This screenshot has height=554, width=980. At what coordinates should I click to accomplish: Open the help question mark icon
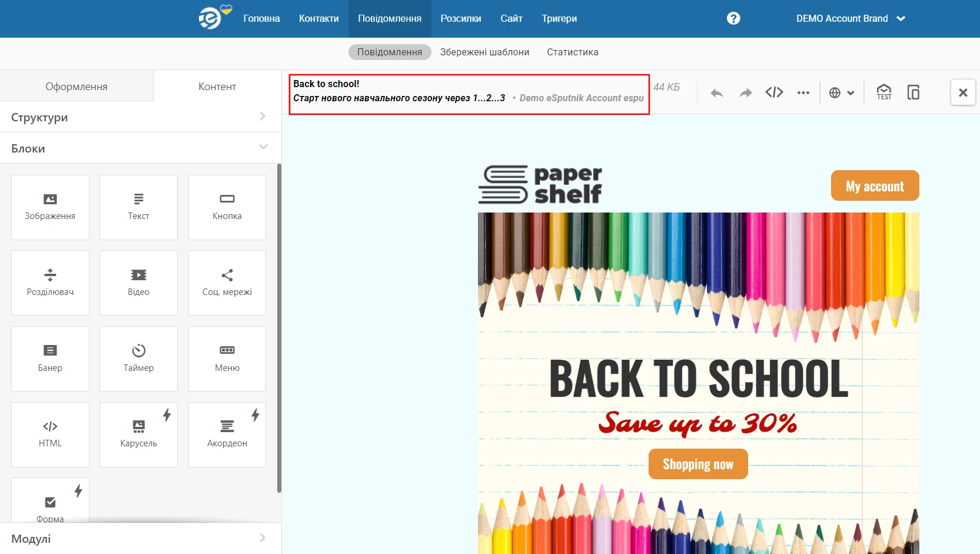733,18
